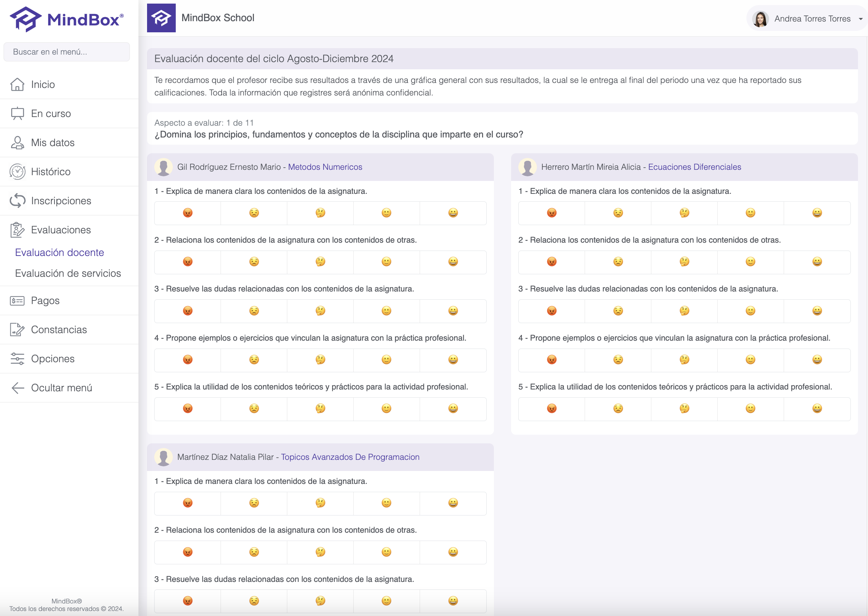Click the Inicio home icon
868x616 pixels.
click(18, 84)
